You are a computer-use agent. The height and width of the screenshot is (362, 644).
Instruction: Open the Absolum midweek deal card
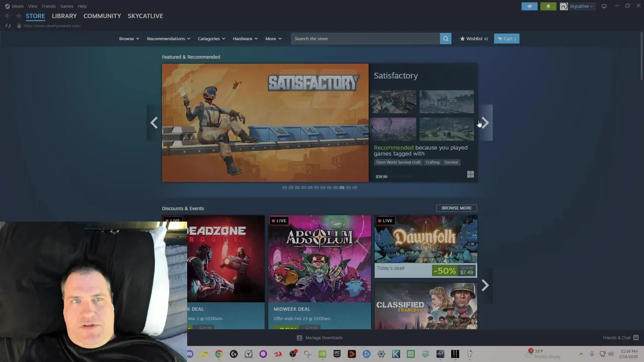point(319,272)
